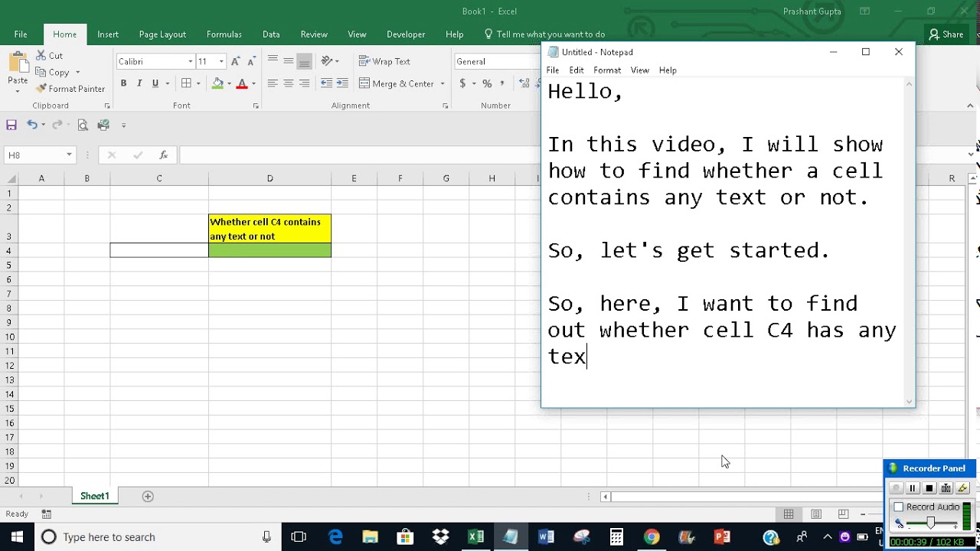
Task: Click the audio volume slider in Recorder Panel
Action: [x=929, y=523]
